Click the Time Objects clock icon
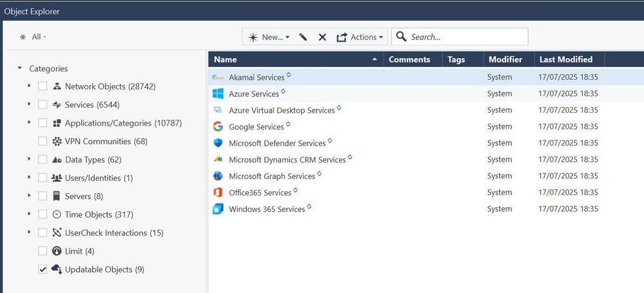The height and width of the screenshot is (293, 644). pos(57,214)
